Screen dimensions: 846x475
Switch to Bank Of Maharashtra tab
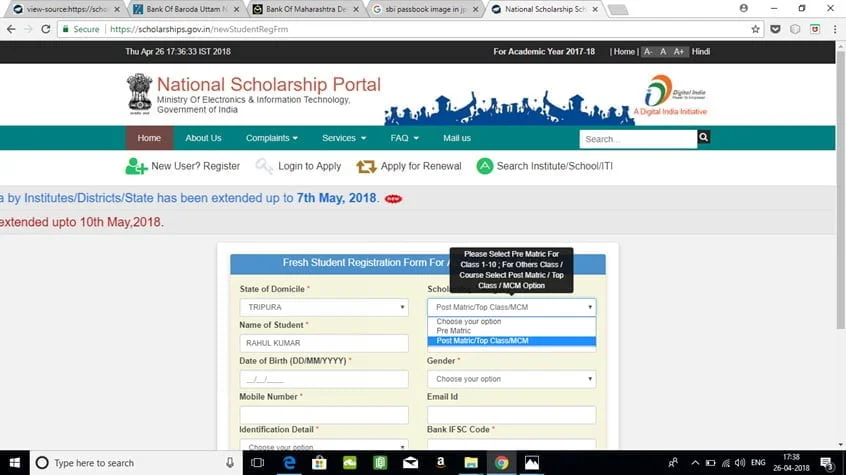click(305, 9)
